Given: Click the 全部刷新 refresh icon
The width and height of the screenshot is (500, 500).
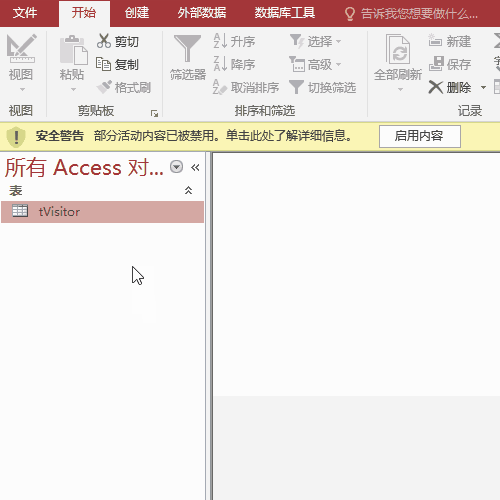Looking at the screenshot, I should pos(398,49).
